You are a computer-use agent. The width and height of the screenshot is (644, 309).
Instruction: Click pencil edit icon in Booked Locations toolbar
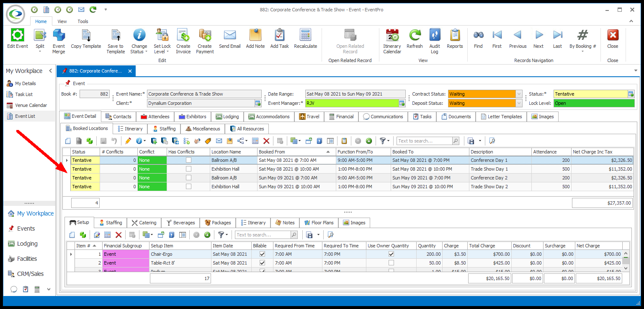point(128,141)
